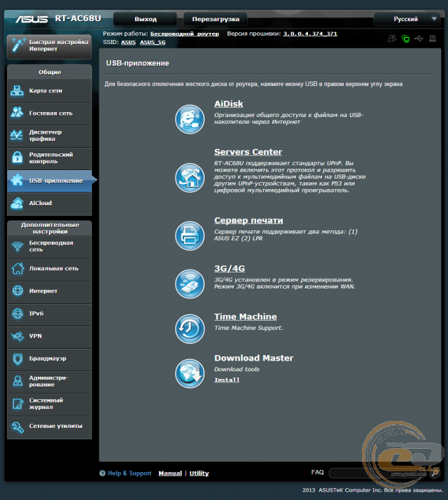
Task: Click the firmware version link
Action: 310,34
